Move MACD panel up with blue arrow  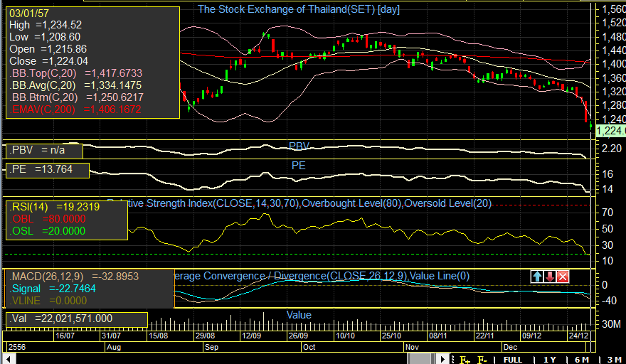pos(537,277)
